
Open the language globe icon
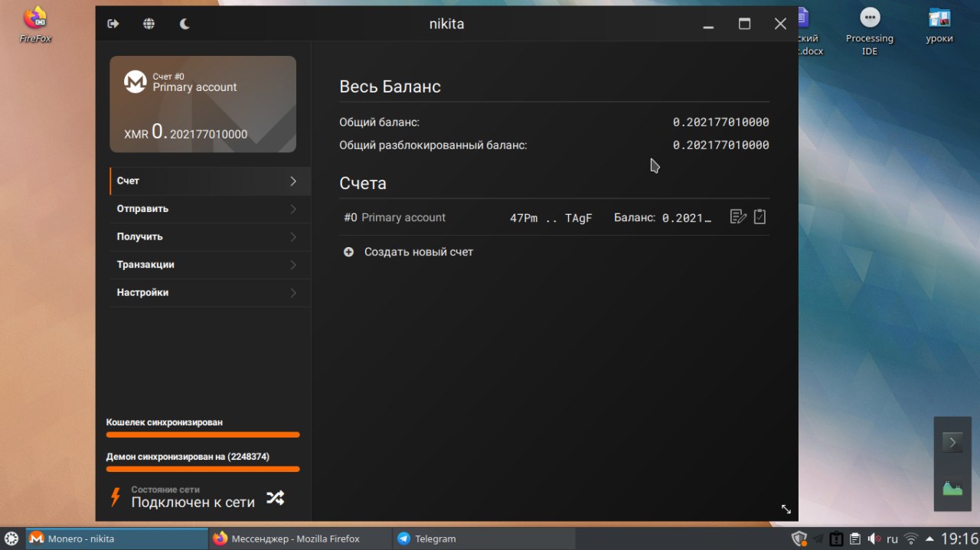(149, 24)
